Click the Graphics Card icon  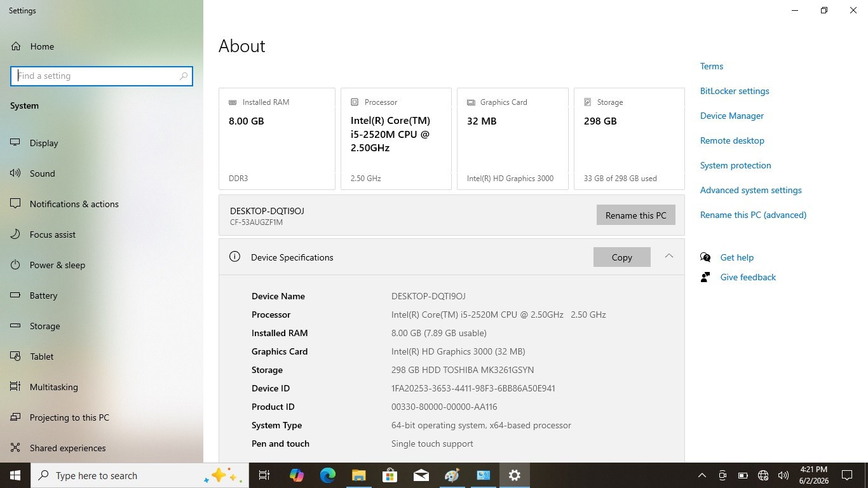click(x=471, y=102)
